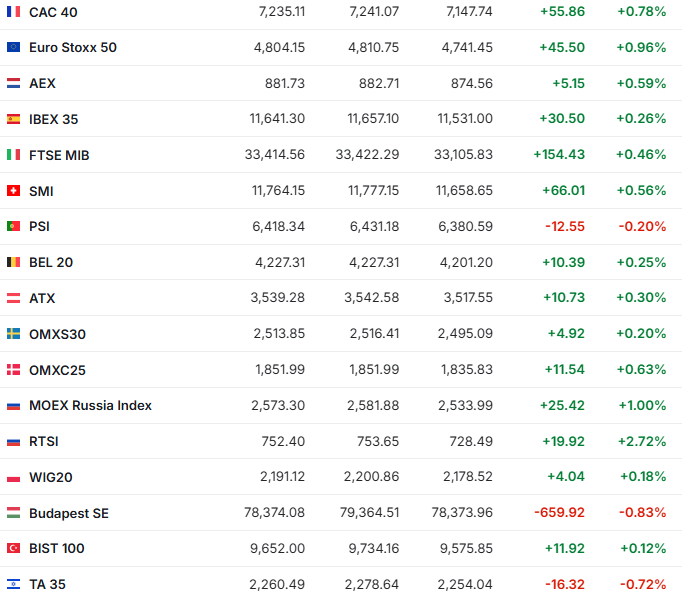
Task: Click the Portuguese flag icon beside PSI
Action: click(x=13, y=226)
